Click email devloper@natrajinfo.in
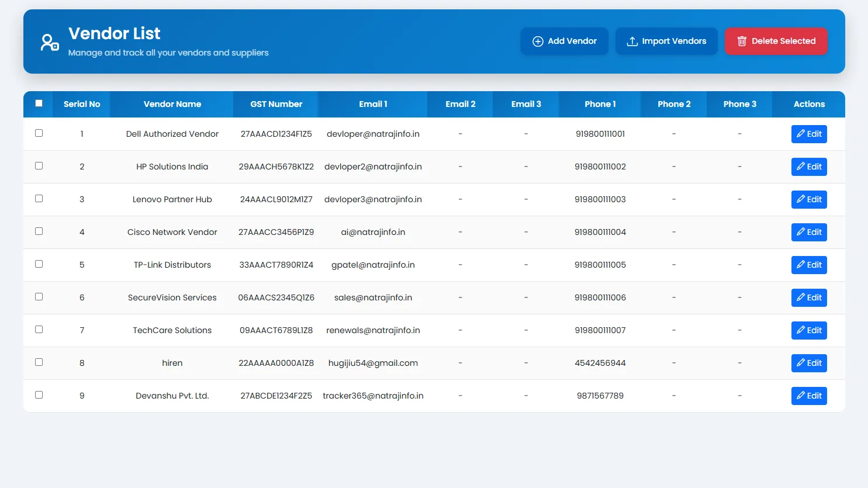This screenshot has width=868, height=488. pos(373,134)
